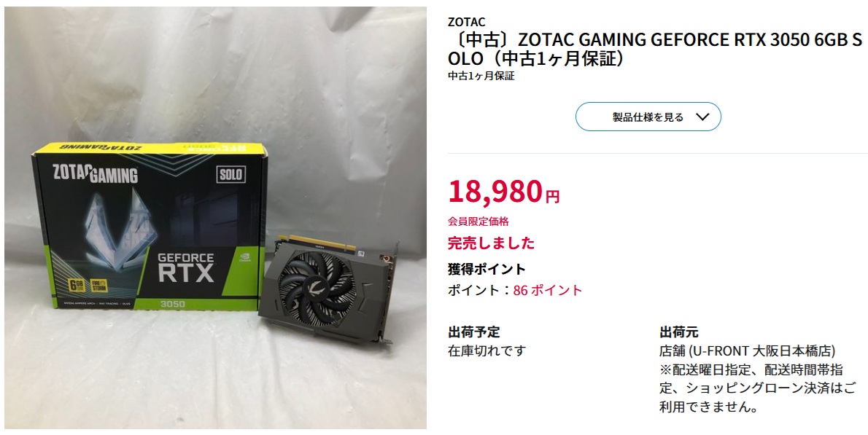
Task: Click the 在庫切れです stock status text
Action: pyautogui.click(x=487, y=350)
